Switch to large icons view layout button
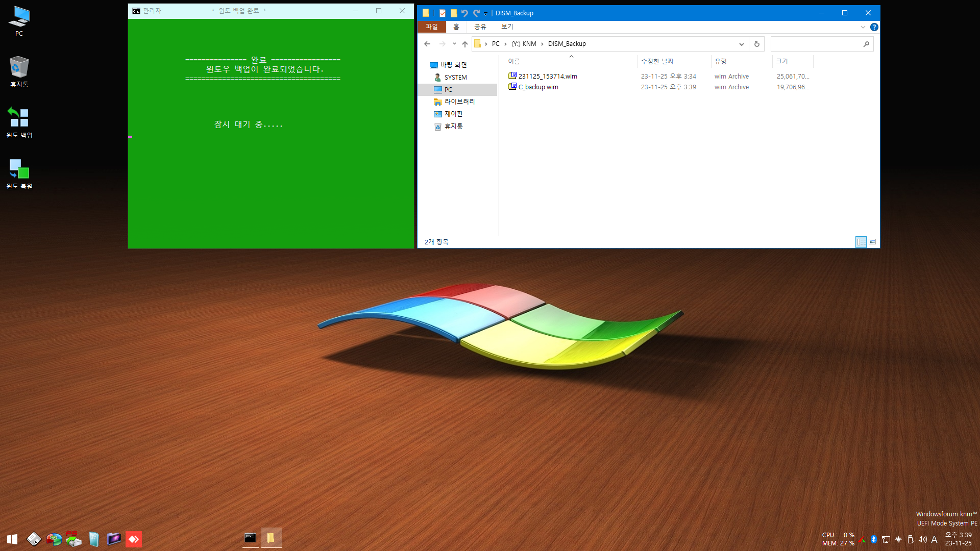 (x=872, y=242)
